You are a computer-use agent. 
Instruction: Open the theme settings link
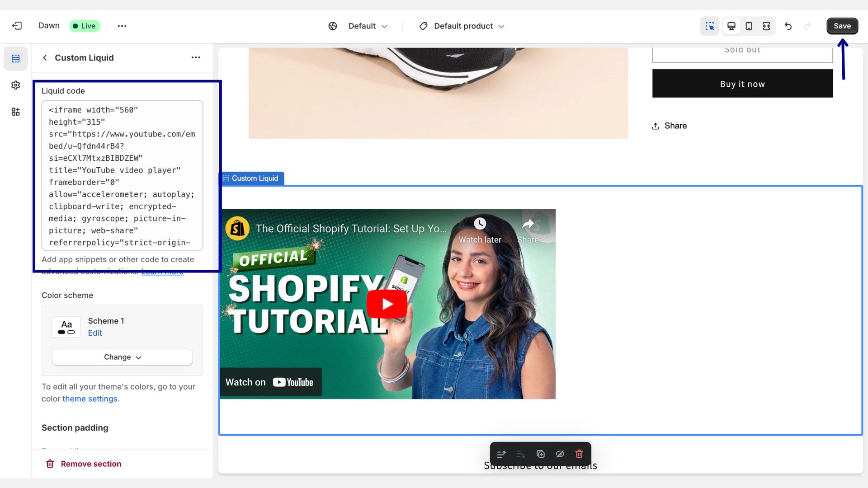coord(90,399)
